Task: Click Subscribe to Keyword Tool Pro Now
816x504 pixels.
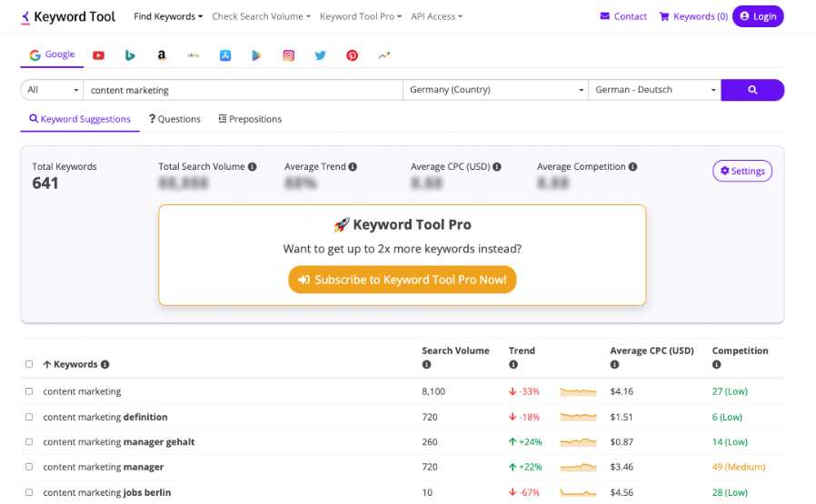Action: (403, 280)
